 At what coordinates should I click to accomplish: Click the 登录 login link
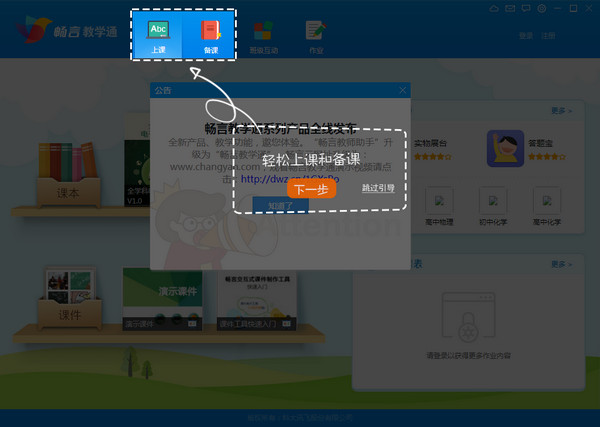pos(526,36)
